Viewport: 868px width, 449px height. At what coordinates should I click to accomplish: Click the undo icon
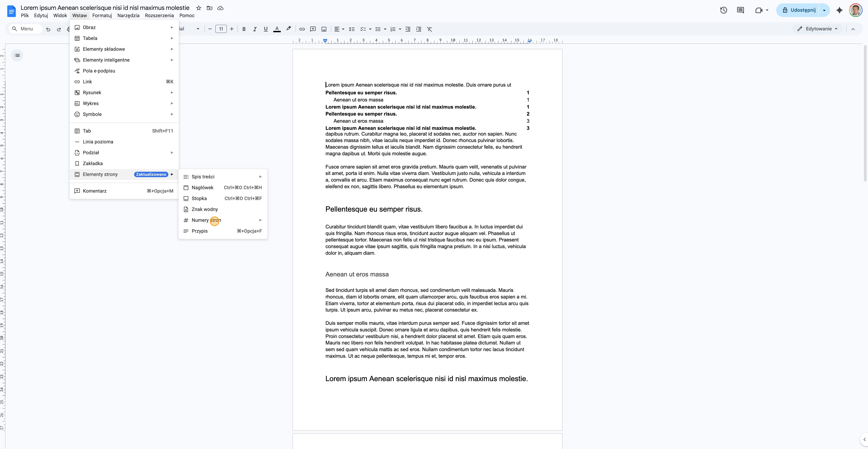[48, 29]
